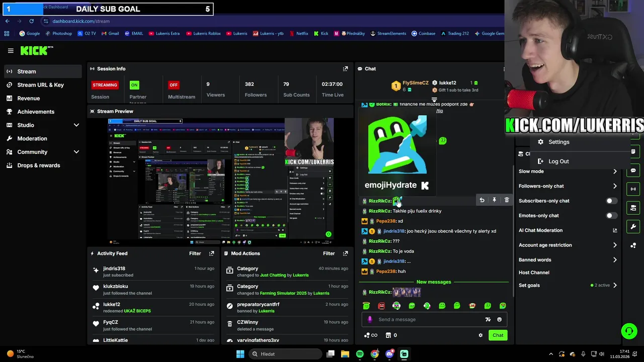
Task: Click username Pepa238 on the xd message
Action: coord(386,221)
